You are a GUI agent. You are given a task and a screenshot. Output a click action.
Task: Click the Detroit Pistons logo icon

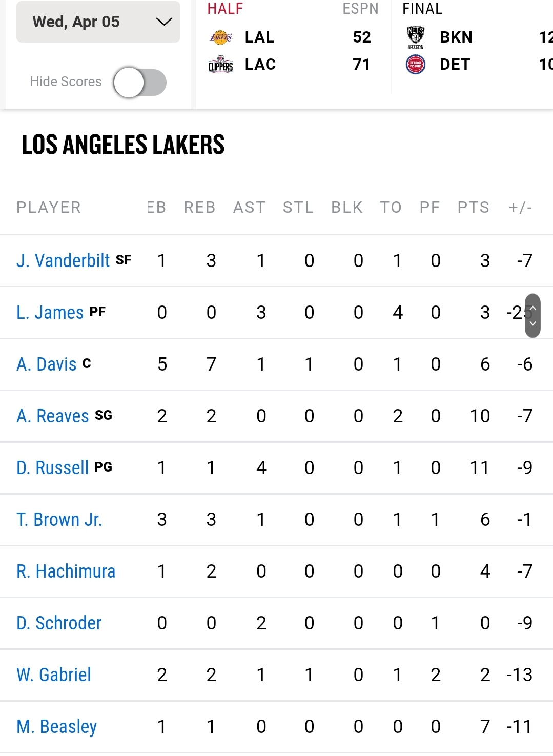(416, 65)
